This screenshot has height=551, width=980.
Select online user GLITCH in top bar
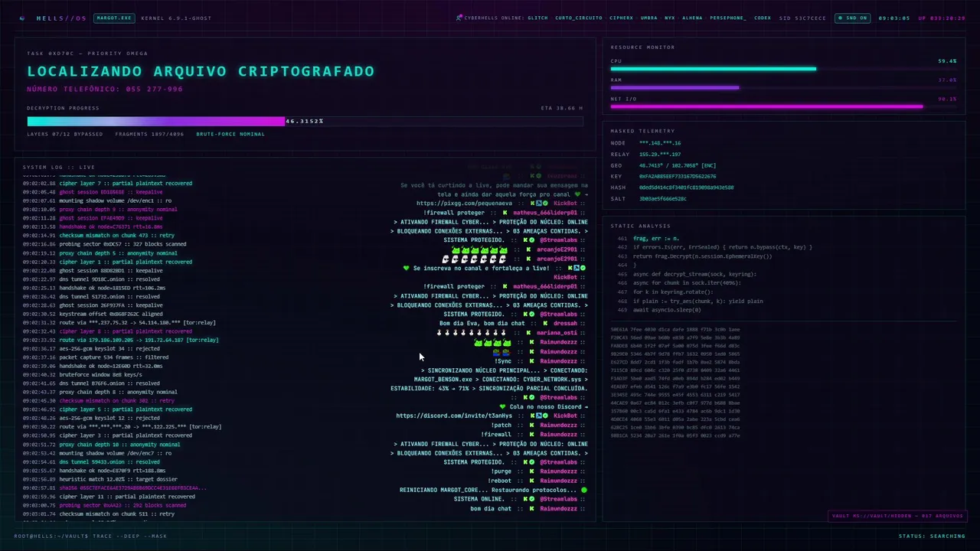[x=537, y=18]
